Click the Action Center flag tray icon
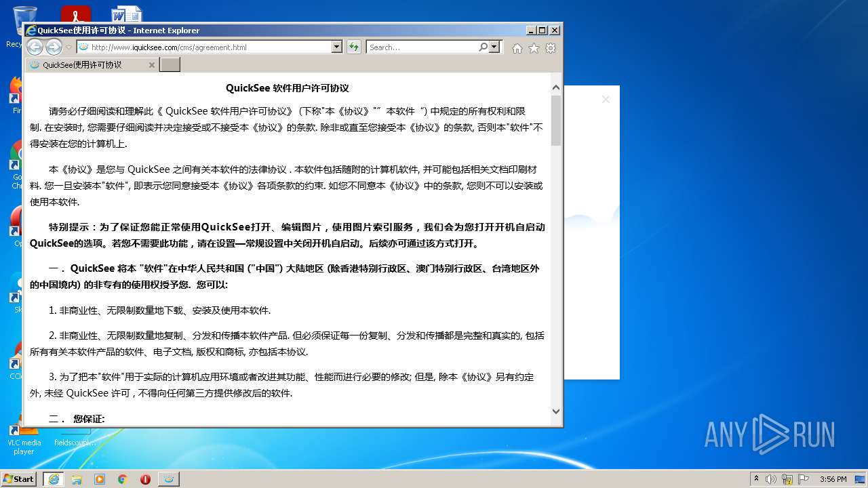The height and width of the screenshot is (488, 868). click(x=804, y=479)
